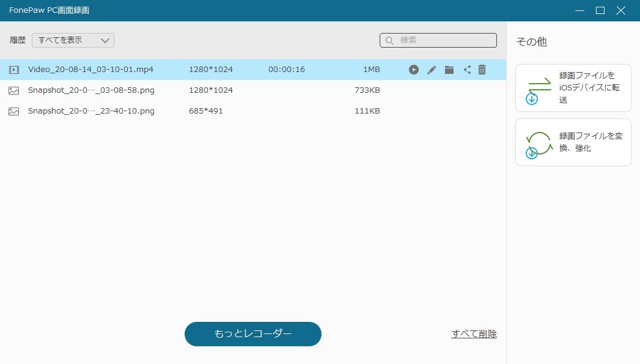The image size is (640, 364).
Task: Click the magnifier icon in search box
Action: tap(389, 40)
